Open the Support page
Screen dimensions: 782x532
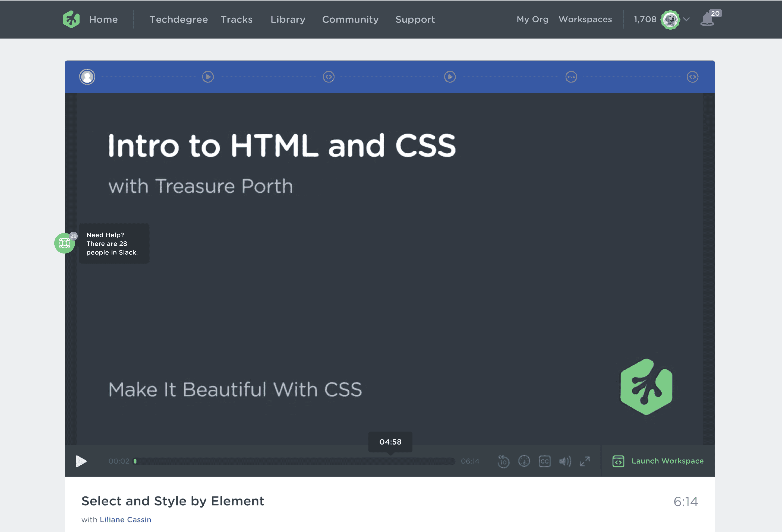point(415,20)
